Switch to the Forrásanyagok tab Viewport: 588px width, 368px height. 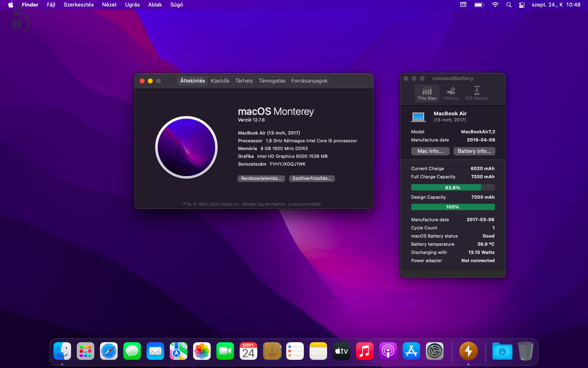pyautogui.click(x=309, y=81)
